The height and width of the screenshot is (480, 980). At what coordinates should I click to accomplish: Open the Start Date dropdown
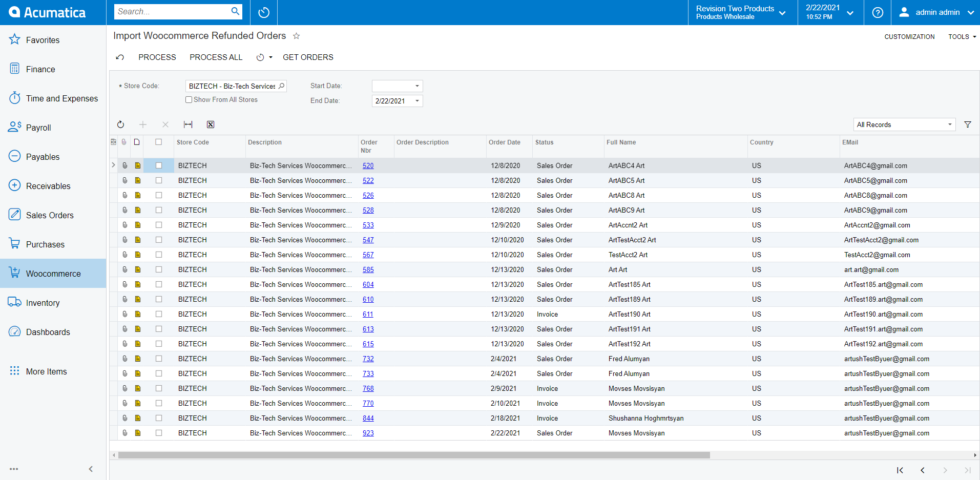pyautogui.click(x=417, y=86)
